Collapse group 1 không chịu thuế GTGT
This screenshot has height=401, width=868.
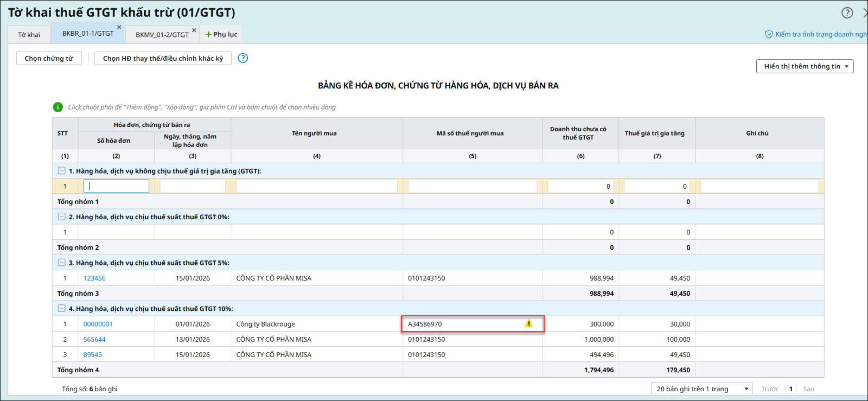pos(62,171)
